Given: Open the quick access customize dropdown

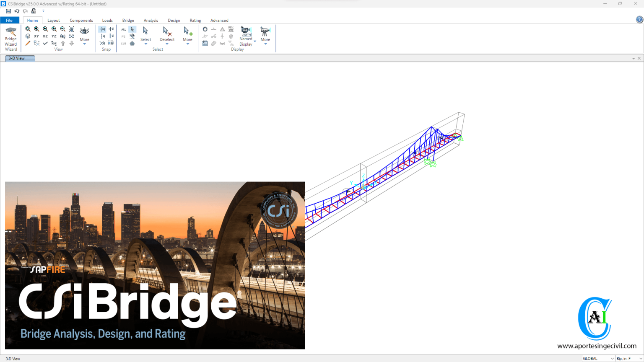Looking at the screenshot, I should (x=43, y=11).
